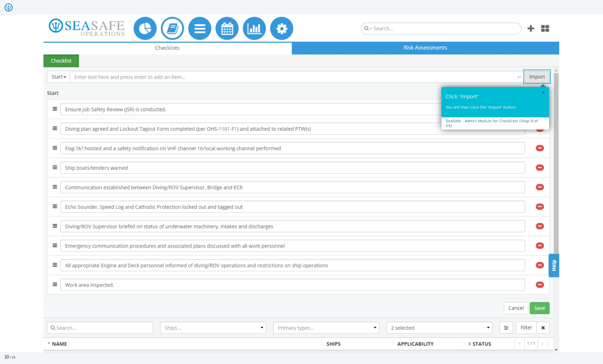Grab drag handle of 'Ensure Job Safety Review' row
Image resolution: width=603 pixels, height=364 pixels.
coord(55,109)
